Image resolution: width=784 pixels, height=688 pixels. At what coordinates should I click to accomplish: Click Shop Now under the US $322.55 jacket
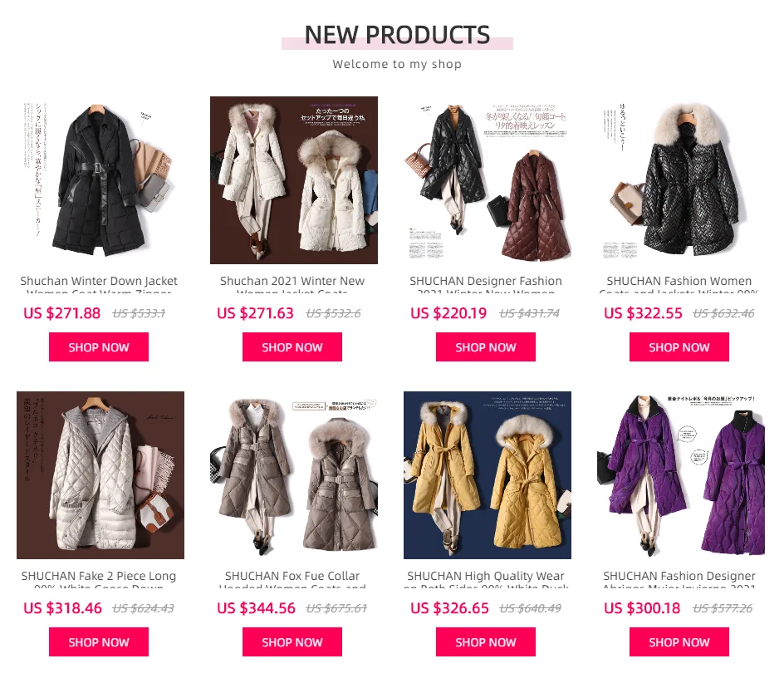pyautogui.click(x=679, y=347)
